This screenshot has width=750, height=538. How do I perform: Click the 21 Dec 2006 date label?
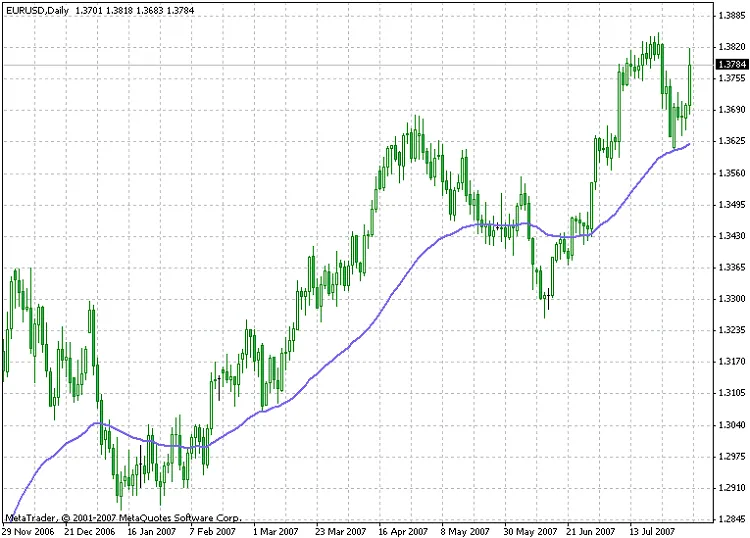(89, 531)
